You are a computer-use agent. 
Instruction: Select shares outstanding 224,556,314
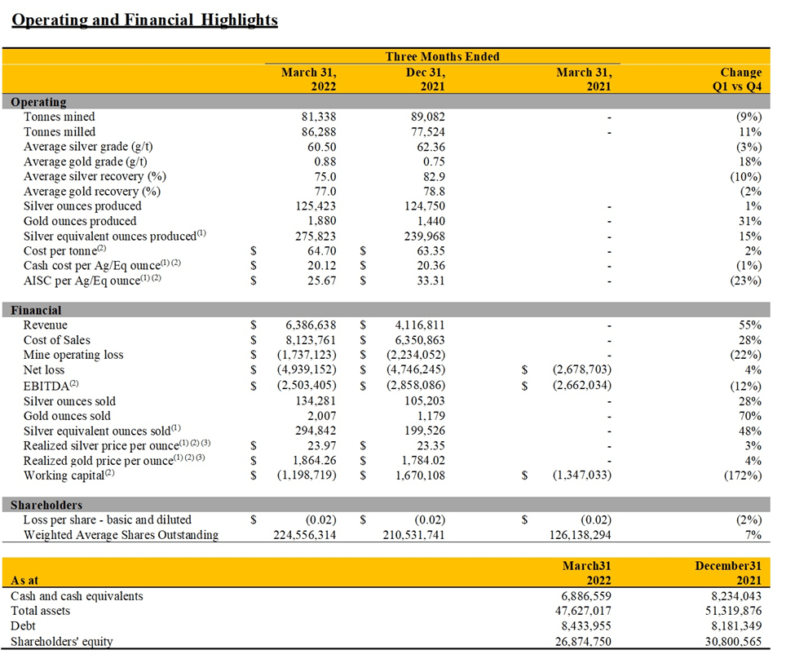click(305, 535)
